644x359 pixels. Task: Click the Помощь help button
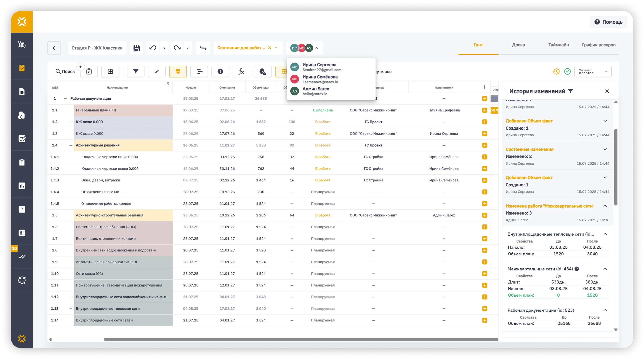point(608,22)
